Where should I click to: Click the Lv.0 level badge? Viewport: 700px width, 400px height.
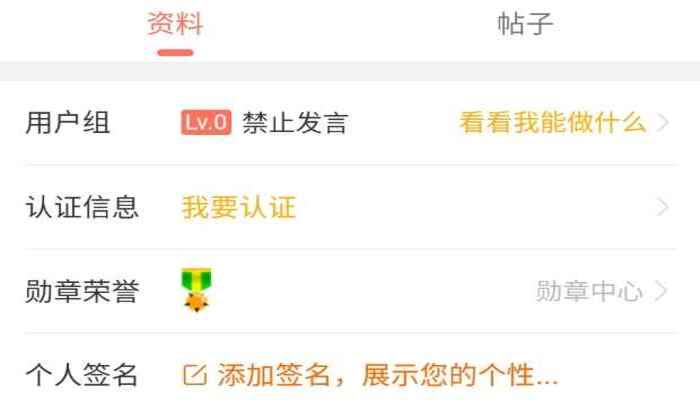(x=206, y=122)
